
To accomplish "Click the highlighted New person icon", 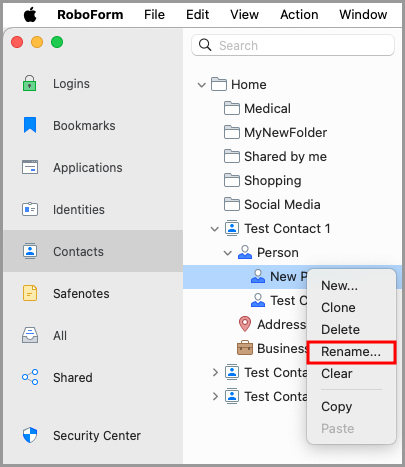I will (x=258, y=276).
